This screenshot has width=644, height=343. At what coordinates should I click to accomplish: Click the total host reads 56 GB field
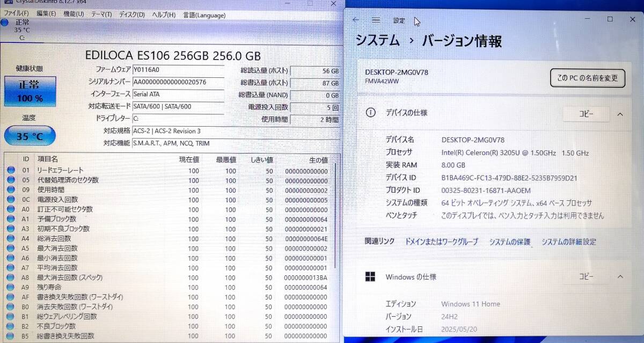pyautogui.click(x=315, y=70)
